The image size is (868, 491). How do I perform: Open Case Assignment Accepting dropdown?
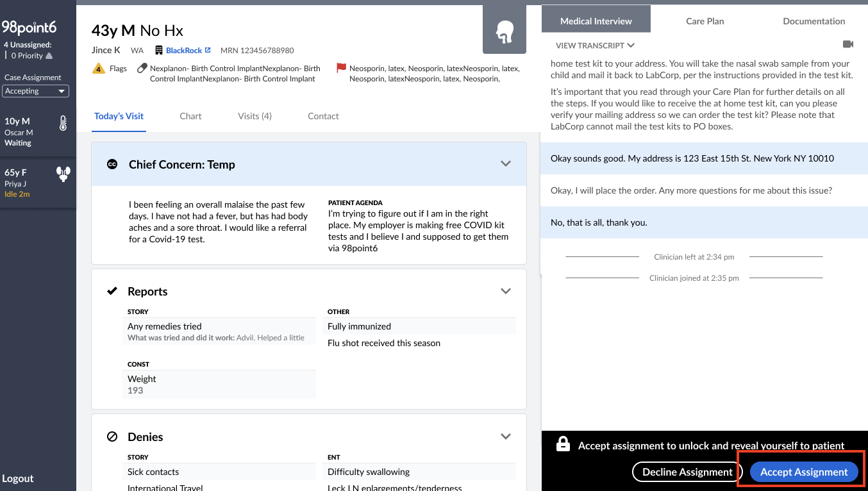(x=36, y=91)
